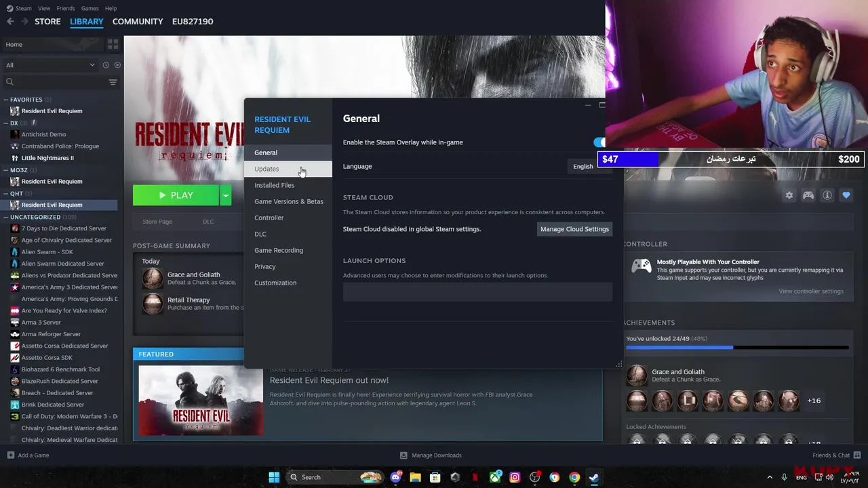This screenshot has width=868, height=488.
Task: Open Netflix from the taskbar
Action: pos(475,477)
